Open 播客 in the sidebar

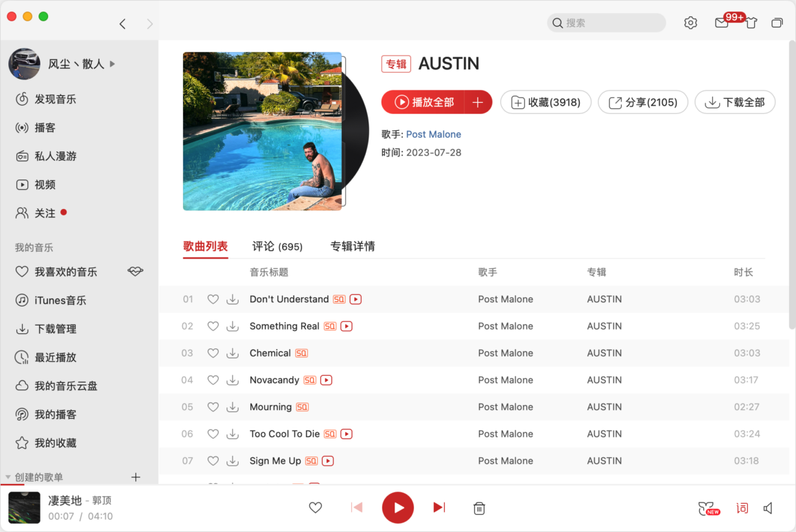36,128
